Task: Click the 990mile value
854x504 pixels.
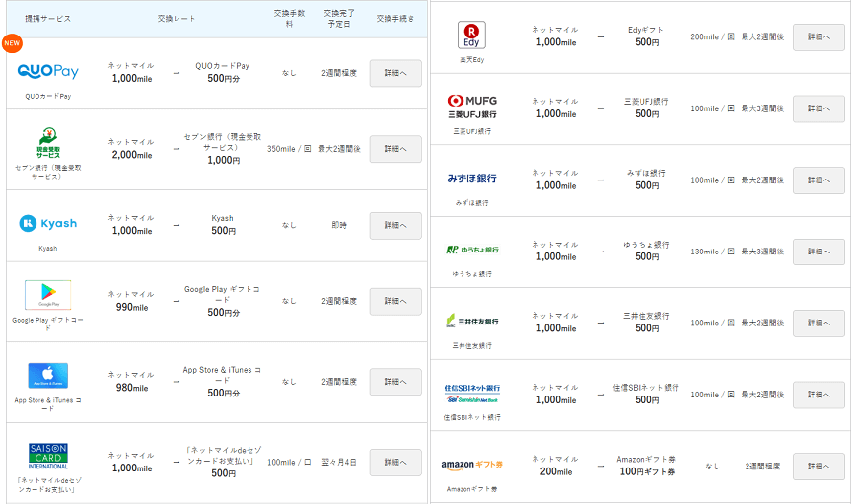Action: pyautogui.click(x=132, y=307)
